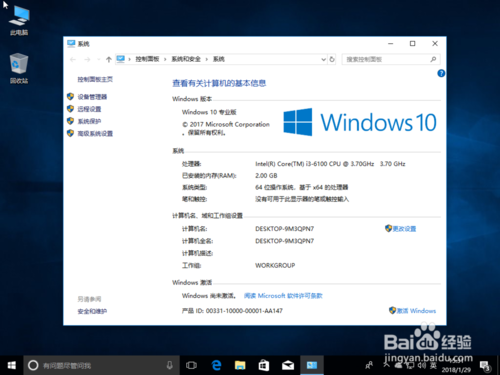This screenshot has width=500, height=375.
Task: Minimize the System window
Action: click(x=391, y=44)
